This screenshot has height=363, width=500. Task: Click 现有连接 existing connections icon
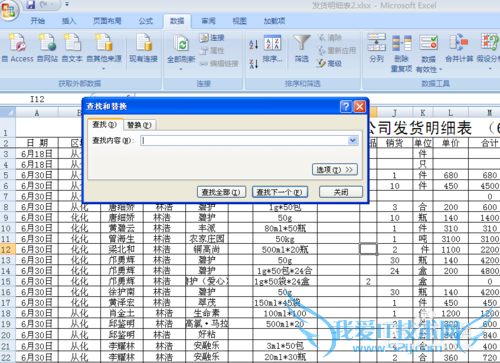coord(143,47)
